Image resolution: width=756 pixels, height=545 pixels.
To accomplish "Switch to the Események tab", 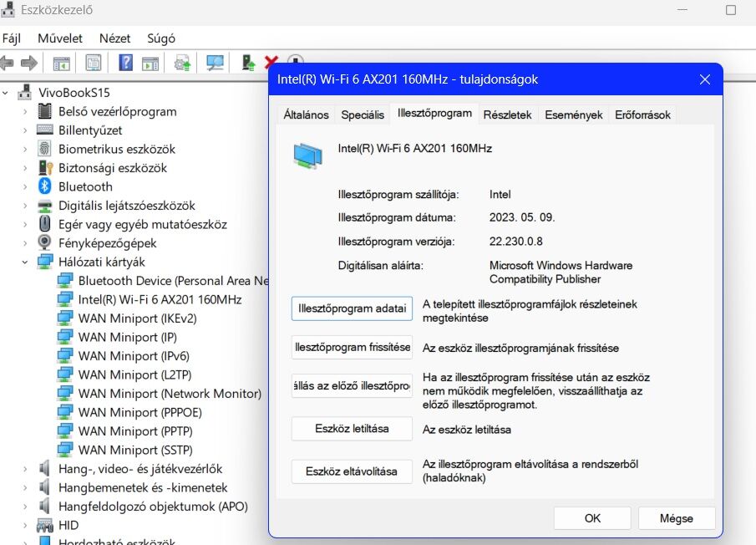I will point(574,115).
